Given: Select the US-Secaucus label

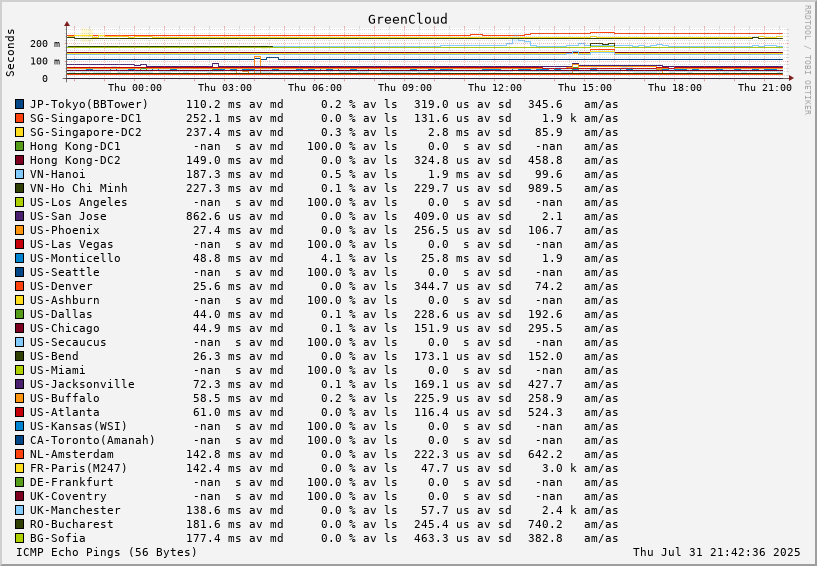Looking at the screenshot, I should [68, 342].
